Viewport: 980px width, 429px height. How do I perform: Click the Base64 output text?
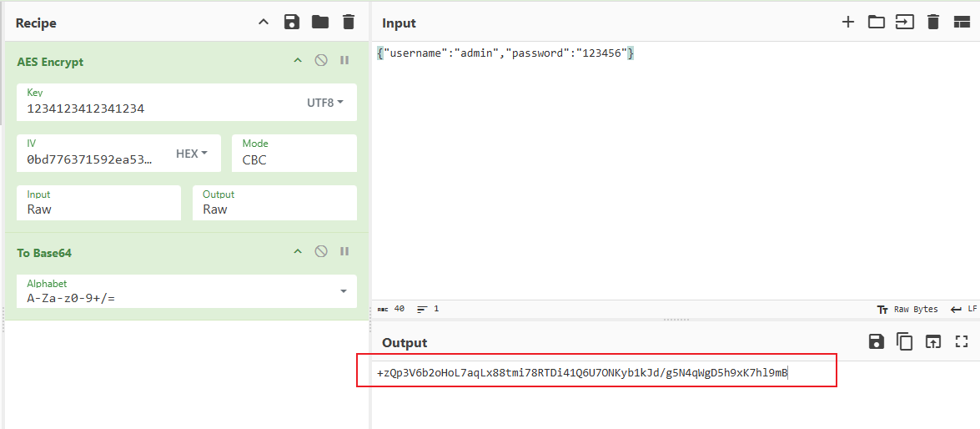[582, 374]
